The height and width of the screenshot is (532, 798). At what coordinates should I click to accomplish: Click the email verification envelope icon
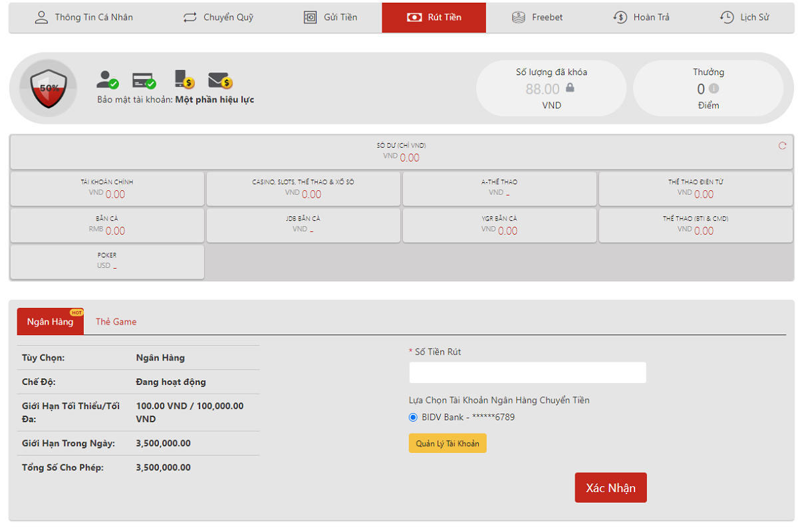point(219,80)
